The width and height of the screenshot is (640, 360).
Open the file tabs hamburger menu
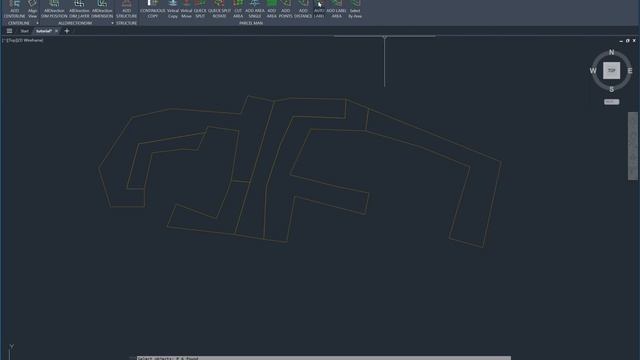pyautogui.click(x=9, y=31)
